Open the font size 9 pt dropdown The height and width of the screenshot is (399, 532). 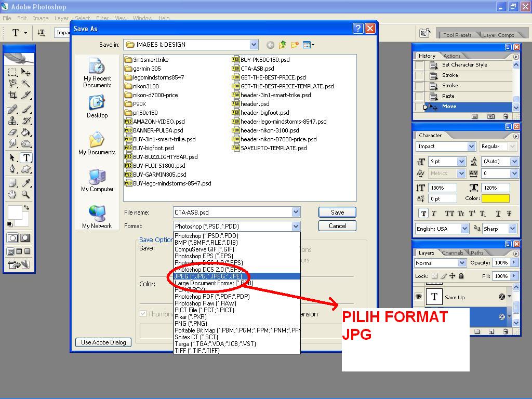coord(461,162)
